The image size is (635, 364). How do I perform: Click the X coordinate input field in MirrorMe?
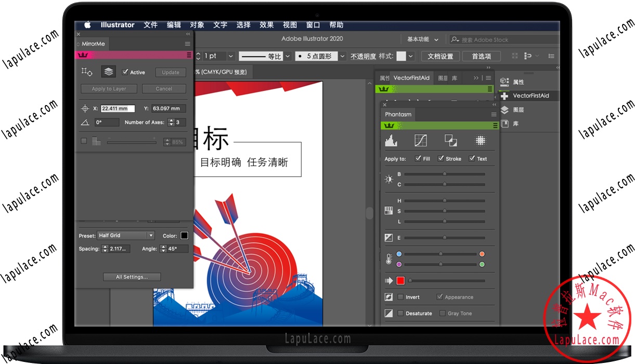click(117, 108)
